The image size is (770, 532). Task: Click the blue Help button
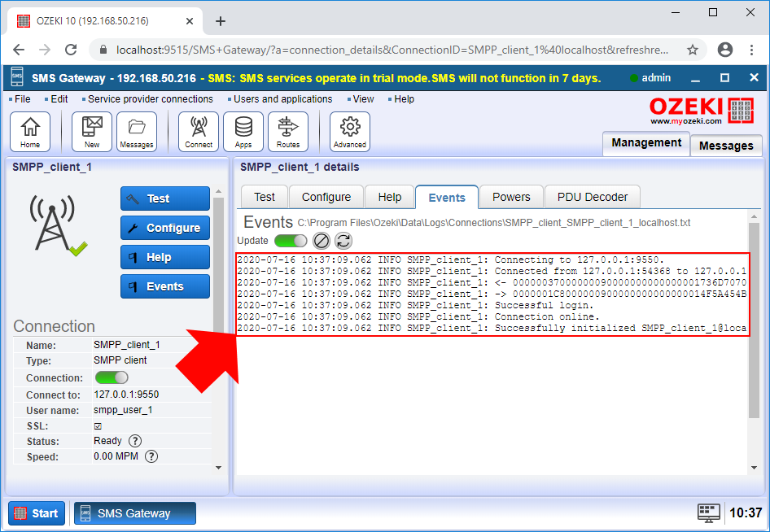[x=165, y=257]
